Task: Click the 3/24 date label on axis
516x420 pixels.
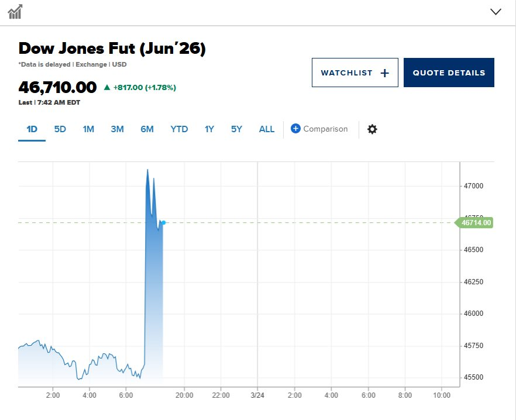Action: [x=257, y=395]
